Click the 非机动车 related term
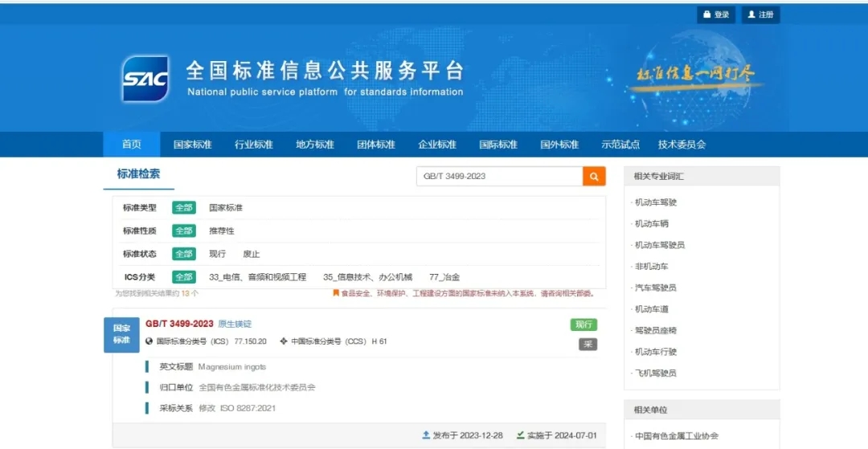This screenshot has height=449, width=868. pos(652,267)
